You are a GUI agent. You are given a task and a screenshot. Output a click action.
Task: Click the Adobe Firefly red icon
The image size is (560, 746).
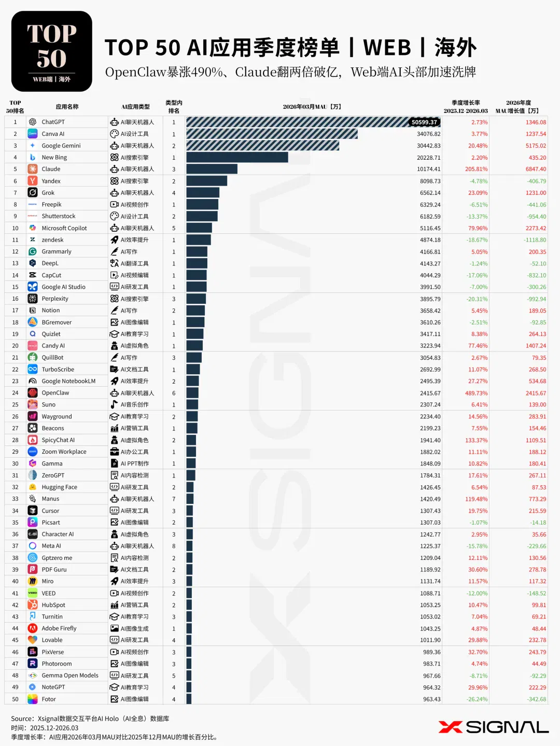tap(32, 628)
